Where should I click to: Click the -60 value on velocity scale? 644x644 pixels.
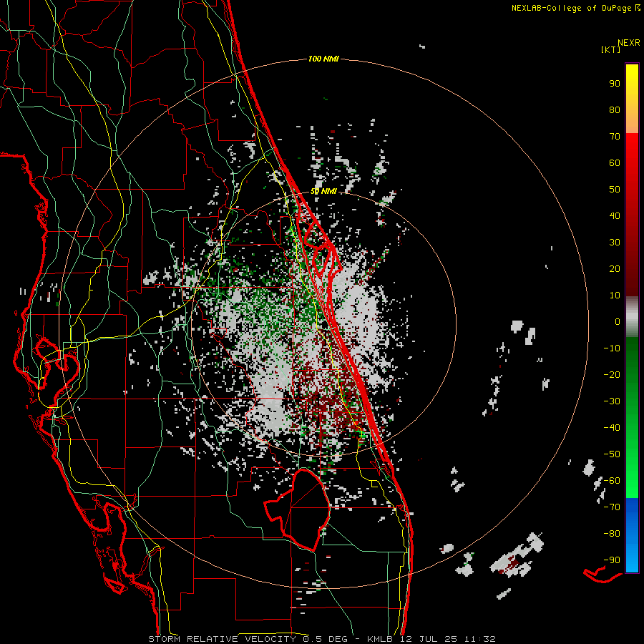click(612, 481)
